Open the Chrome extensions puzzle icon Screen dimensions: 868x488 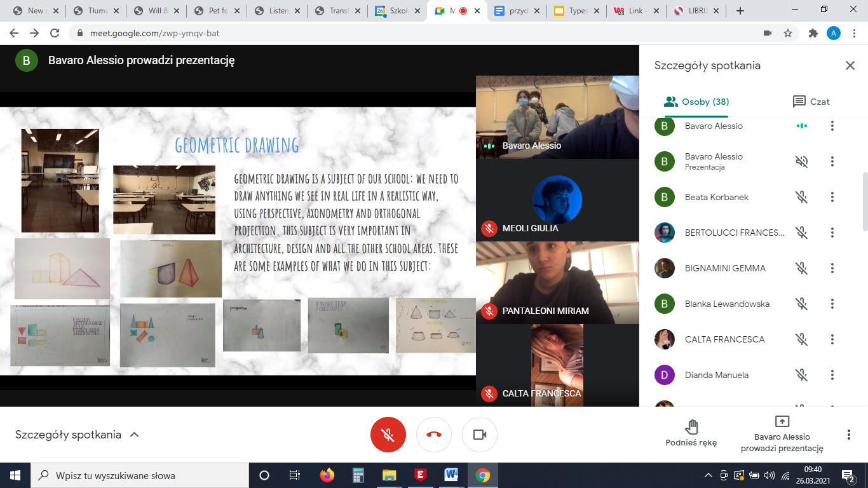pos(813,33)
